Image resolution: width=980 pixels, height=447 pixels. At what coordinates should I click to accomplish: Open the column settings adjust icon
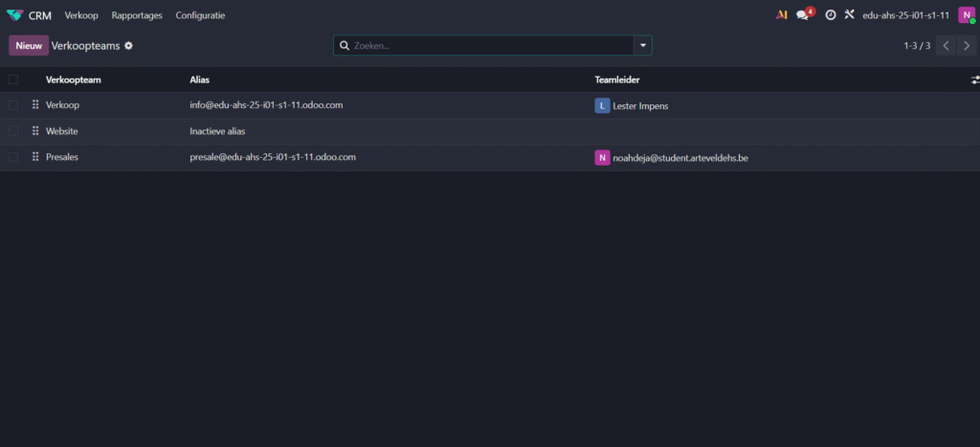(974, 80)
